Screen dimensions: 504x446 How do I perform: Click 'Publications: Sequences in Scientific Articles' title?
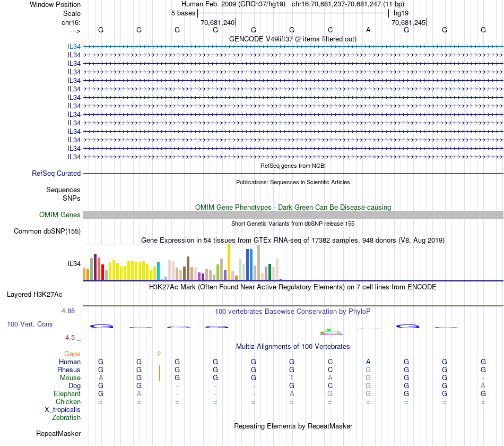pyautogui.click(x=293, y=182)
